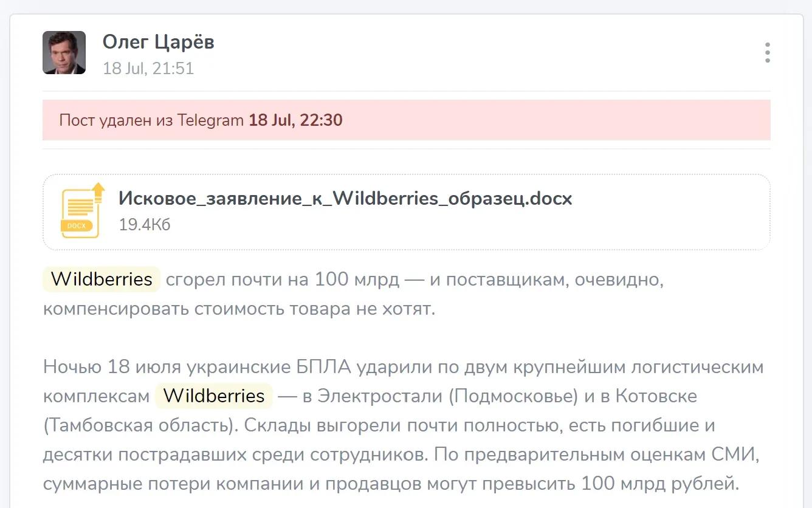Screen dimensions: 812x508
Task: Click the 19.4Кб file size label
Action: coord(145,225)
